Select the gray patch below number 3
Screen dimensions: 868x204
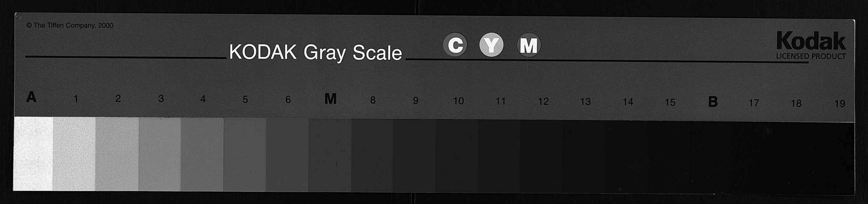point(160,154)
